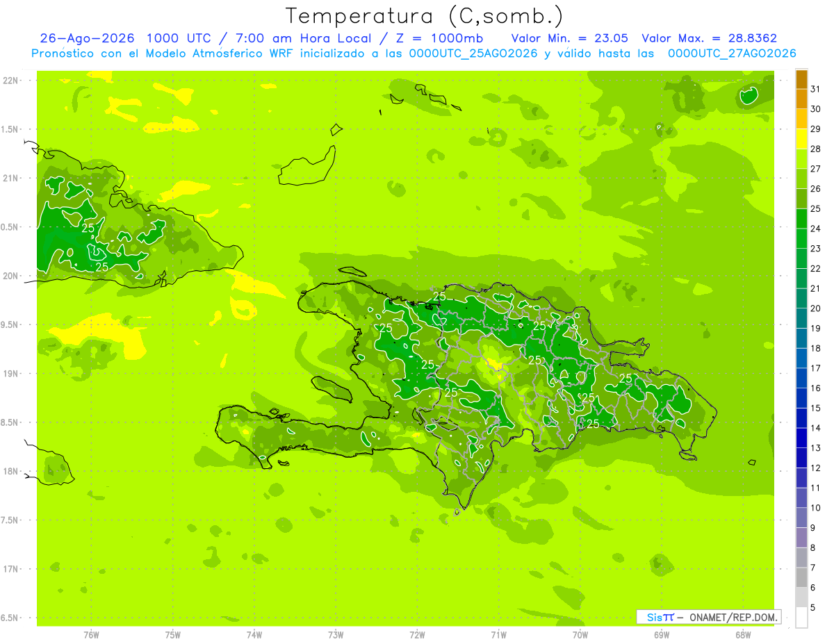The width and height of the screenshot is (834, 644).
Task: Click the legend swatch between 27 and 28
Action: click(x=801, y=159)
